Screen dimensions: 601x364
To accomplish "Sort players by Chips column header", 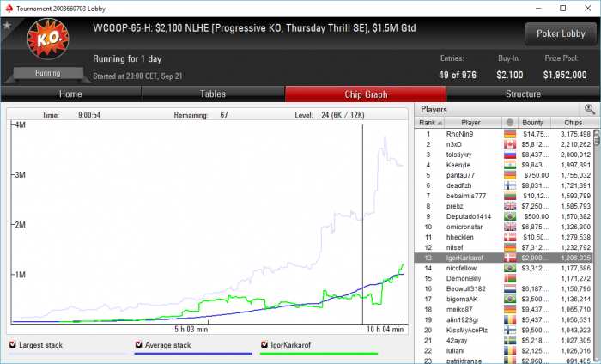I will pyautogui.click(x=573, y=123).
